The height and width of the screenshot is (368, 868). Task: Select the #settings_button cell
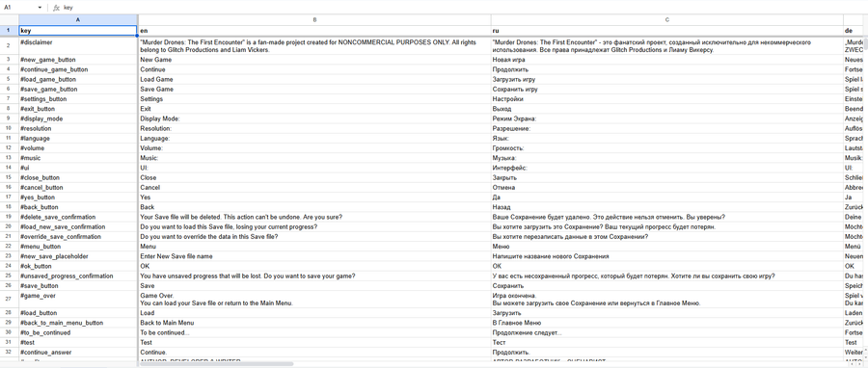pyautogui.click(x=78, y=99)
